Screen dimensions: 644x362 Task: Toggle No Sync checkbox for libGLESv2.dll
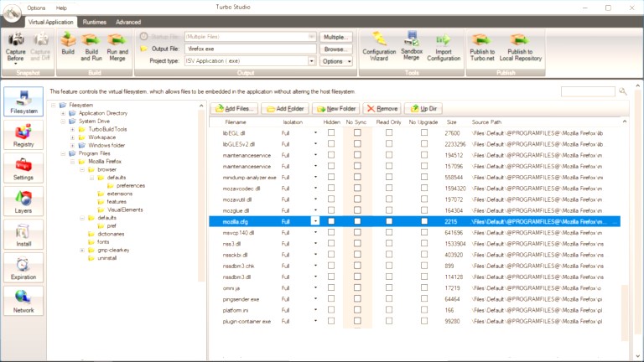[x=357, y=143]
